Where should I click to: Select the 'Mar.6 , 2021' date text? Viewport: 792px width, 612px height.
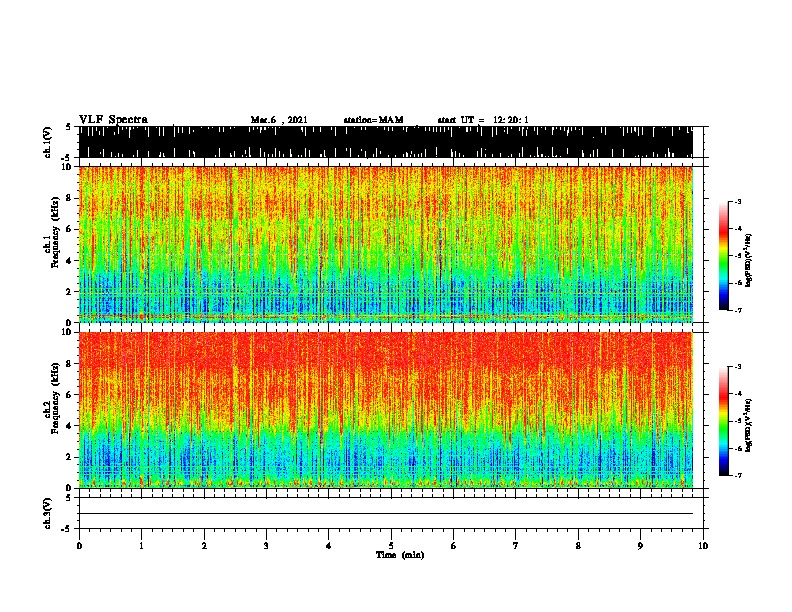[x=279, y=120]
